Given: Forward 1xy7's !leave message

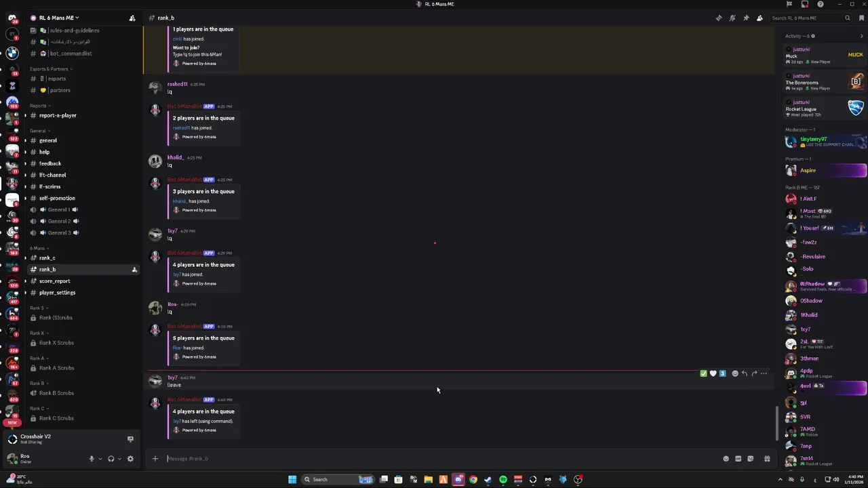Looking at the screenshot, I should pos(754,373).
